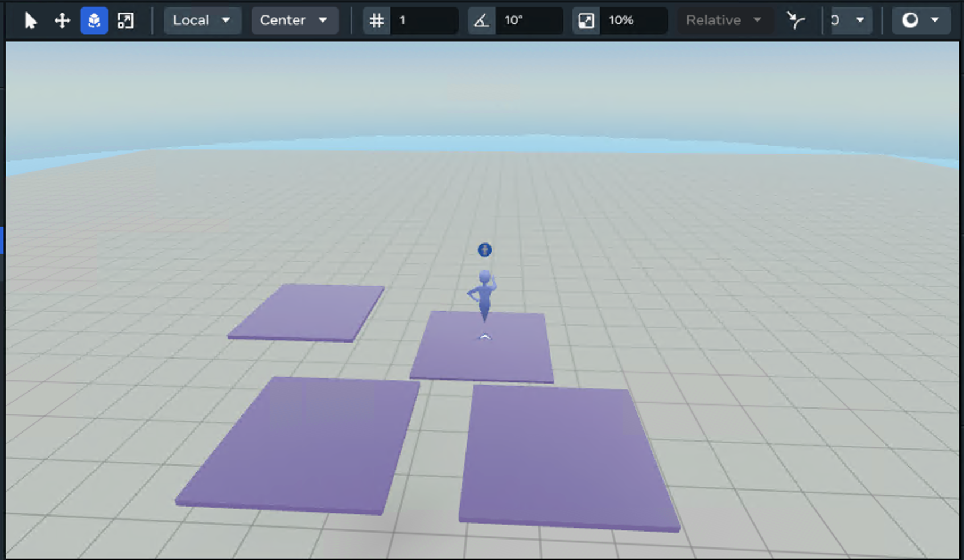This screenshot has height=560, width=964.
Task: Select the arrow selection tool
Action: click(30, 20)
